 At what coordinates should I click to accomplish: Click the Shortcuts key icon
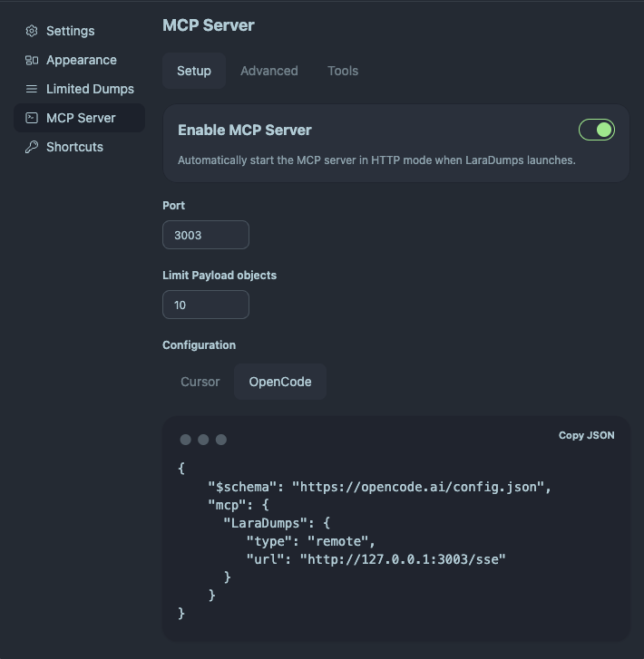click(x=32, y=147)
